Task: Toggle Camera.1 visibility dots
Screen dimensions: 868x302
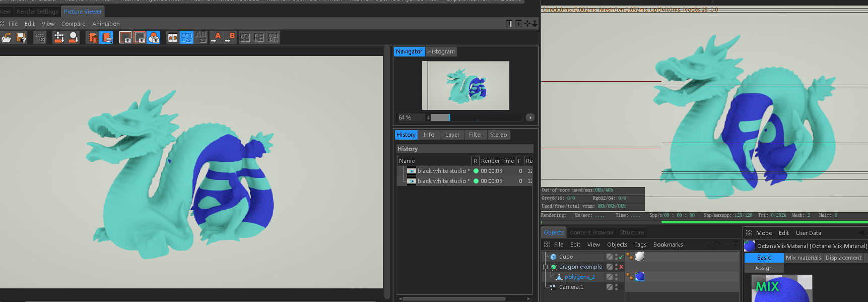Action: (616, 287)
